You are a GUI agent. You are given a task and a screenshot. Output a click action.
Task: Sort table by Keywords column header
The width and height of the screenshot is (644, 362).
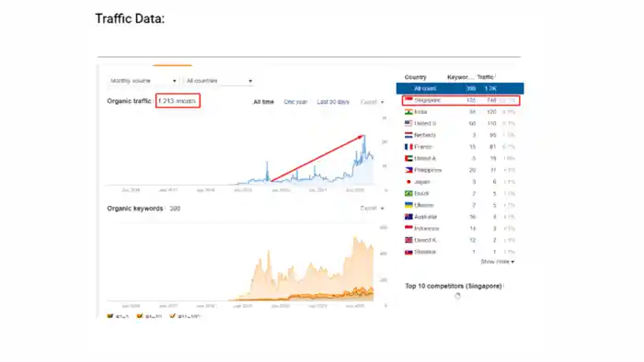tap(460, 77)
